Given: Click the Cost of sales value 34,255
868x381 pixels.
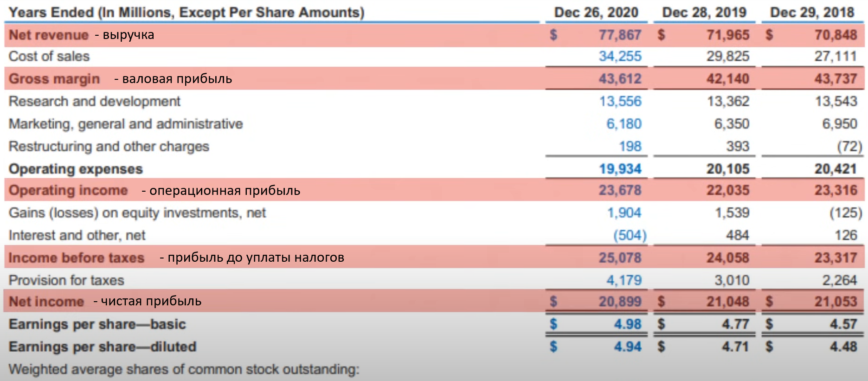Looking at the screenshot, I should (x=620, y=56).
